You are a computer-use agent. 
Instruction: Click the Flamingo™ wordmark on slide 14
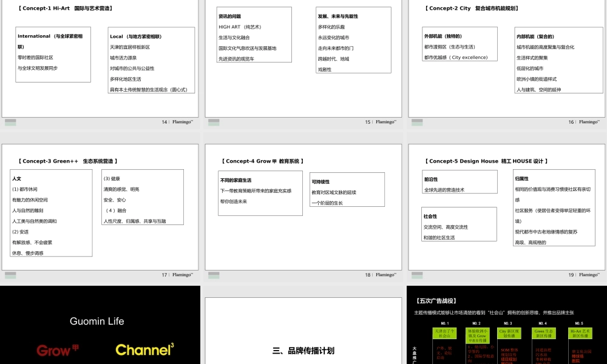[x=183, y=121]
